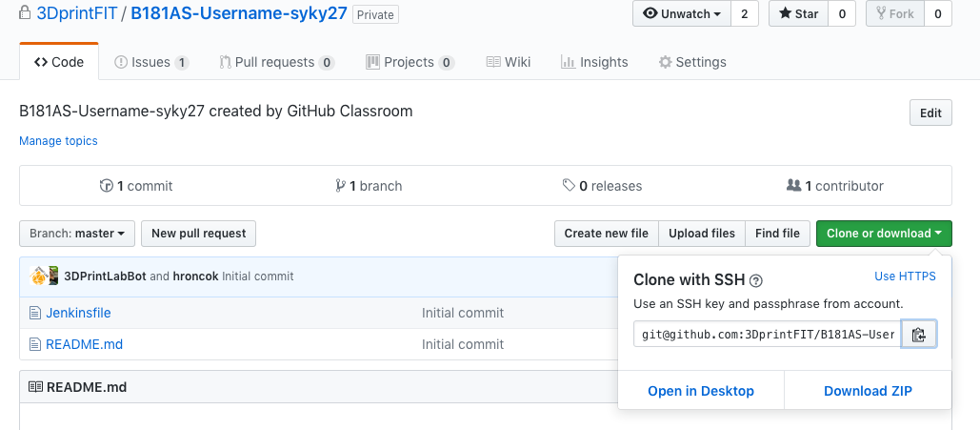This screenshot has width=980, height=430.
Task: Open the Initial commit message beside hroncok
Action: pos(257,276)
